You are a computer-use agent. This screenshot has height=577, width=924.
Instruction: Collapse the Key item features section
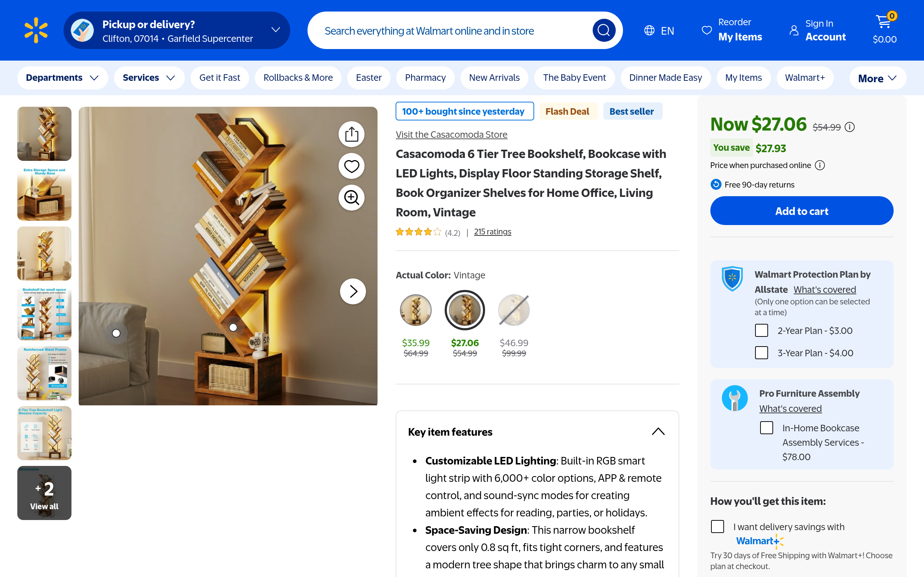pos(658,432)
